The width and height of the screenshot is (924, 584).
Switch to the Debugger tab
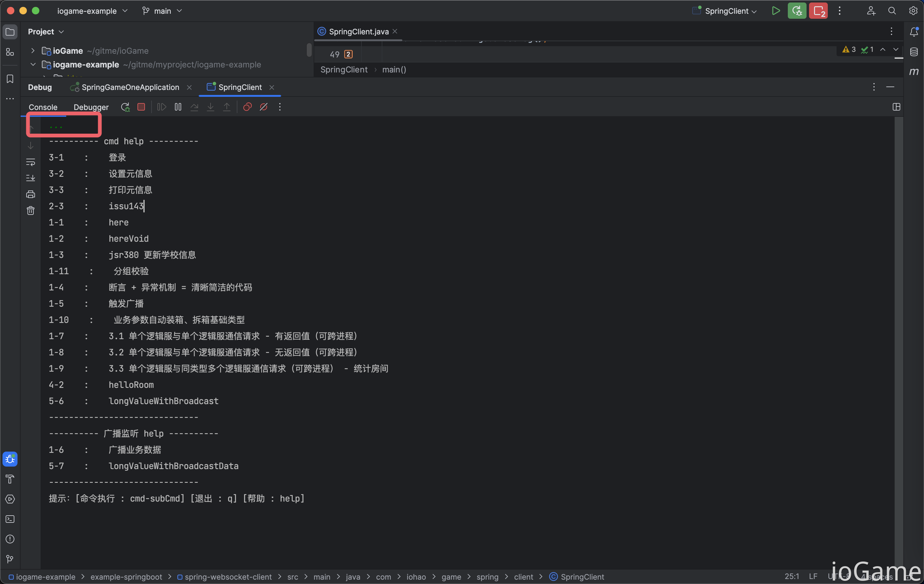91,107
